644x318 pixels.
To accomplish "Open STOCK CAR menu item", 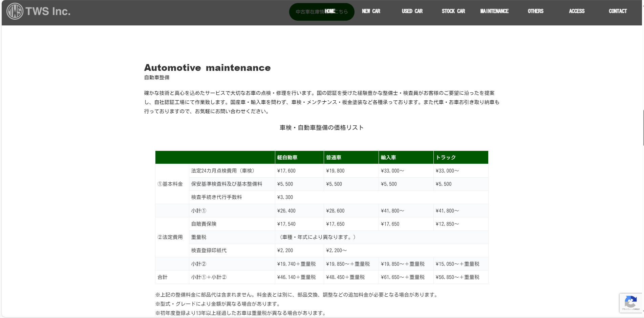I will tap(453, 11).
